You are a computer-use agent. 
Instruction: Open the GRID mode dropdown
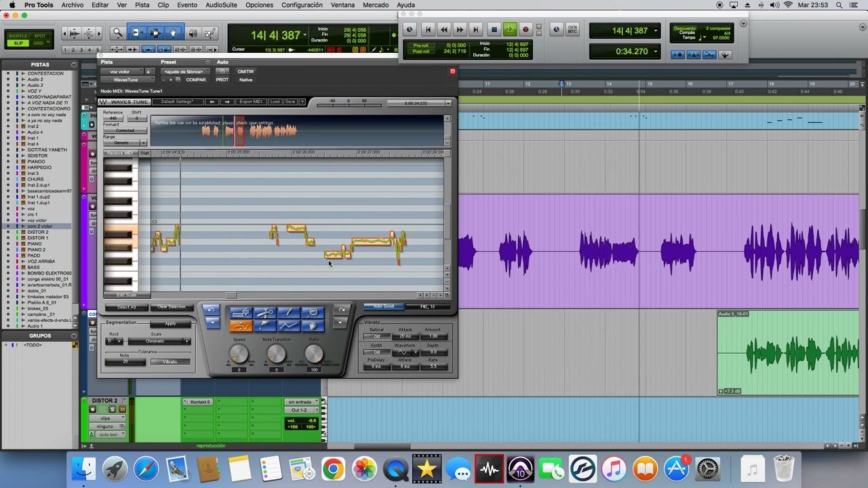point(40,43)
